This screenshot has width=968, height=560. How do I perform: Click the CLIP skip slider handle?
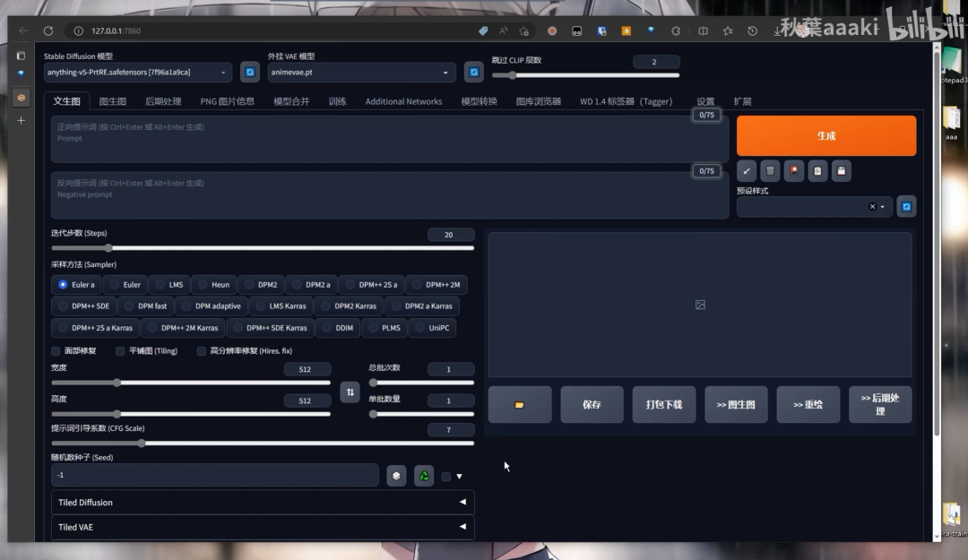512,75
